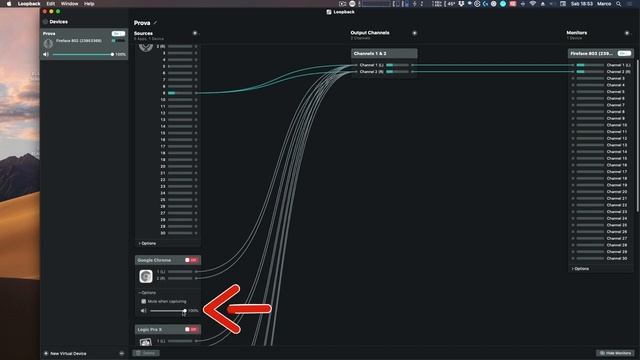Click the Chrome 2 (R) channel label

tap(161, 278)
